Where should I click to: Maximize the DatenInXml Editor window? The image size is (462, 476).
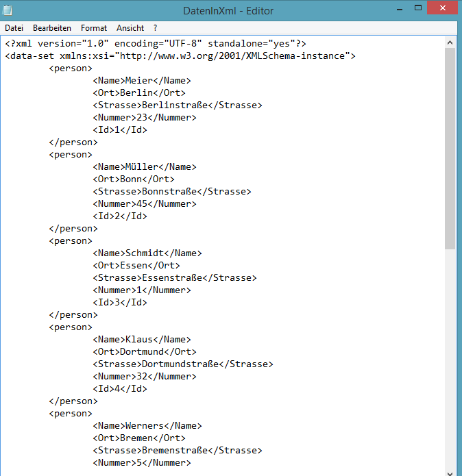pyautogui.click(x=418, y=8)
